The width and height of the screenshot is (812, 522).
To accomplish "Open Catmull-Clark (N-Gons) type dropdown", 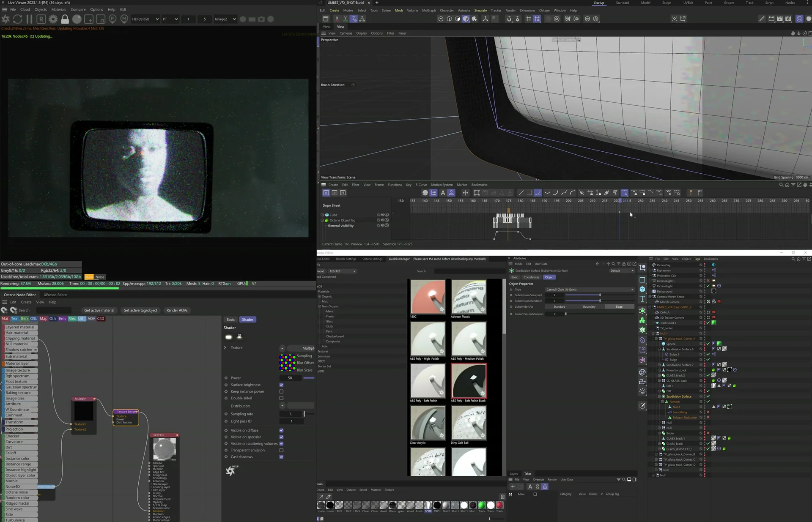I will pos(589,290).
